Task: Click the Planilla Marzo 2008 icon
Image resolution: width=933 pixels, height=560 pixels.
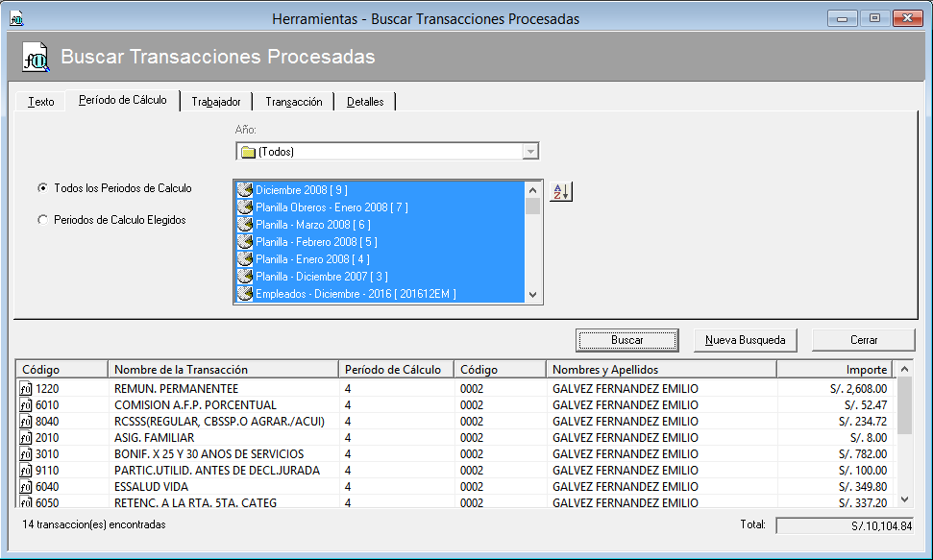Action: point(244,225)
